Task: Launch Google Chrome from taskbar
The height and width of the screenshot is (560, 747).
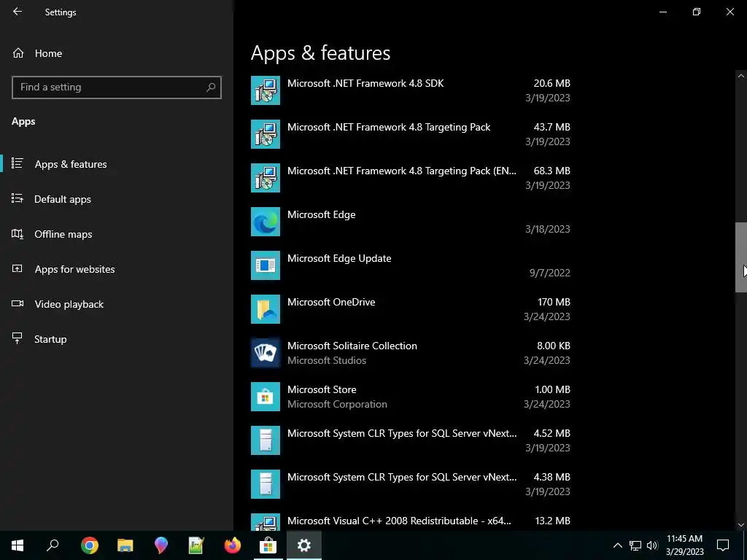Action: 90,545
